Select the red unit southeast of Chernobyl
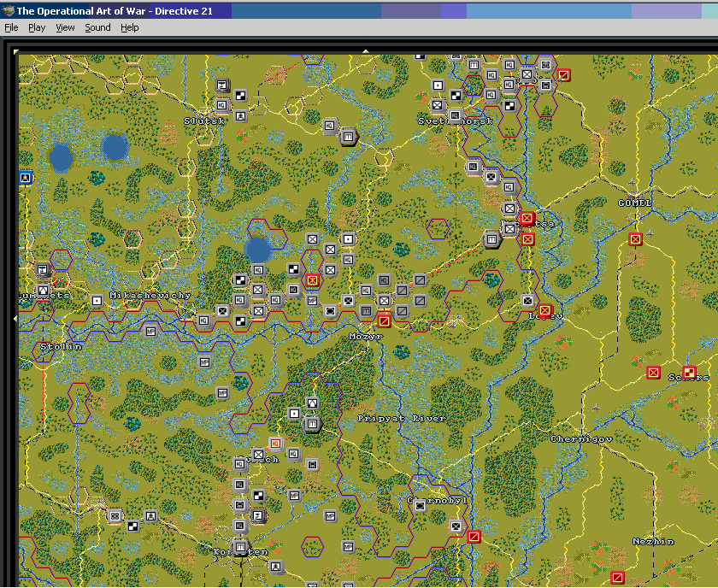718x588 pixels. pyautogui.click(x=474, y=536)
